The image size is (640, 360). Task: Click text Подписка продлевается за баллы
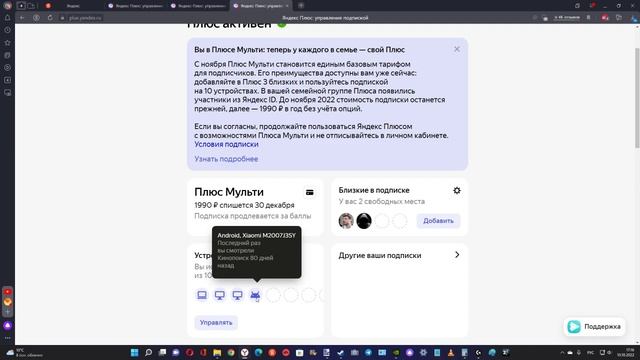pyautogui.click(x=253, y=216)
